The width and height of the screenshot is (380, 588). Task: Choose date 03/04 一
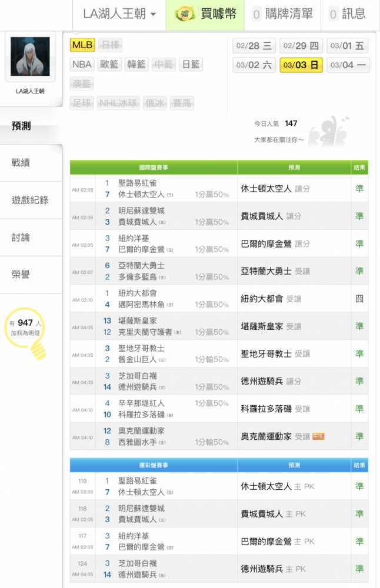point(348,65)
